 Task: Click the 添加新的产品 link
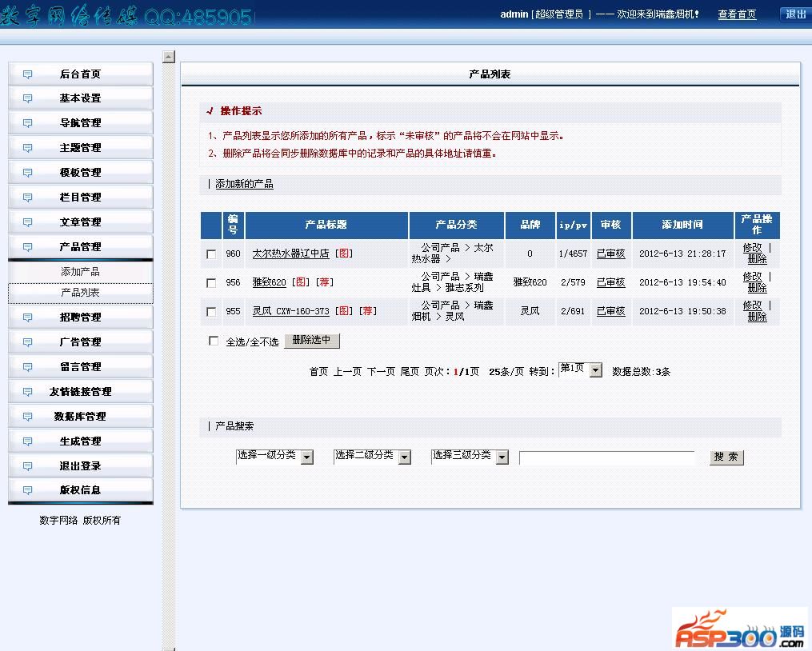(x=245, y=185)
